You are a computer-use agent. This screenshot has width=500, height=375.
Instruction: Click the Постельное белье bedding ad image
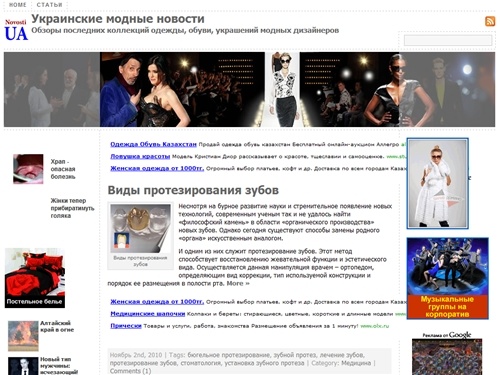[35, 278]
